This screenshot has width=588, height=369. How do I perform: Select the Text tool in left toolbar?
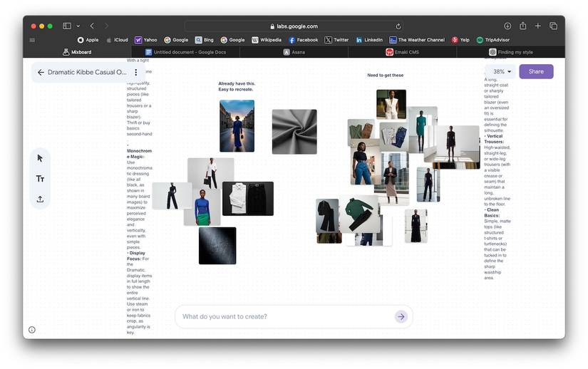click(40, 179)
